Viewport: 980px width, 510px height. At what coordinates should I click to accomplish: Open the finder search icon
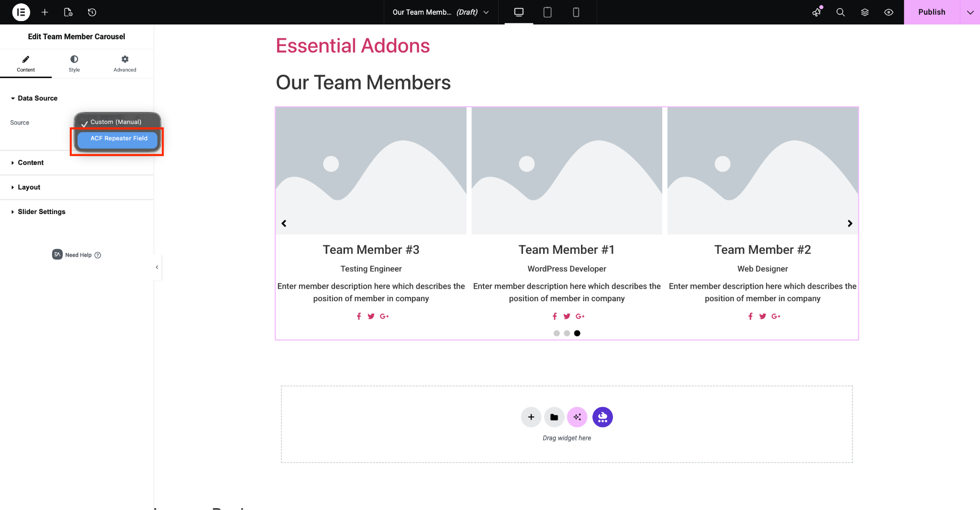pyautogui.click(x=841, y=12)
